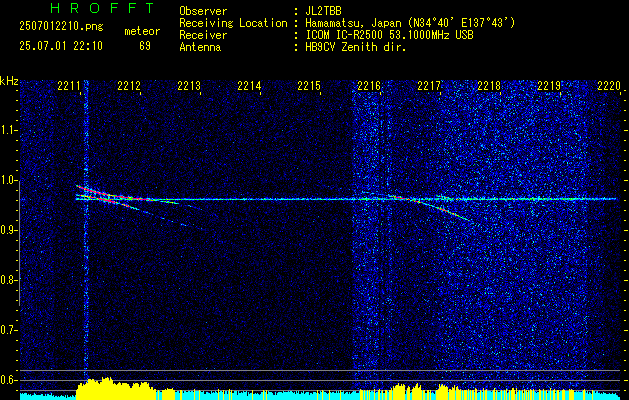Click the meteor label

tap(142, 31)
